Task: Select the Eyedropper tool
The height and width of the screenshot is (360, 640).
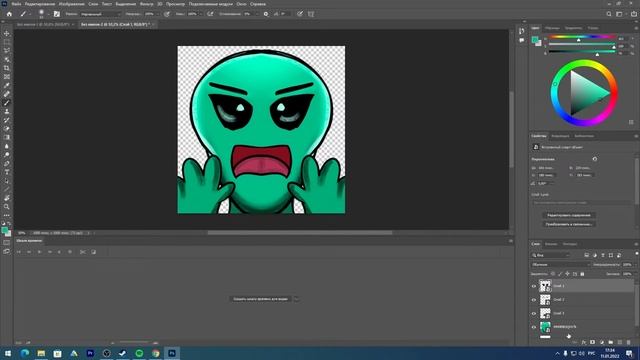Action: [7, 85]
